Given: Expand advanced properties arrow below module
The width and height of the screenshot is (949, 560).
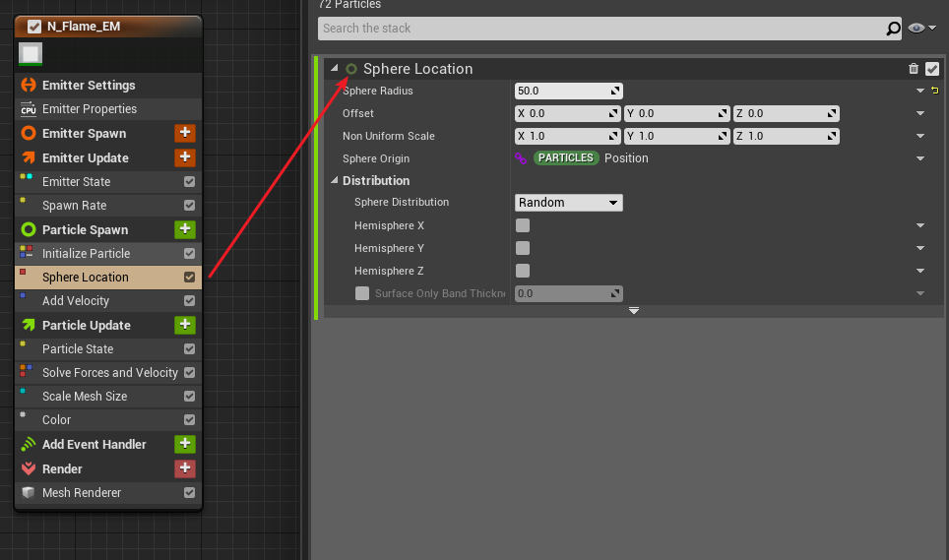Looking at the screenshot, I should tap(634, 311).
